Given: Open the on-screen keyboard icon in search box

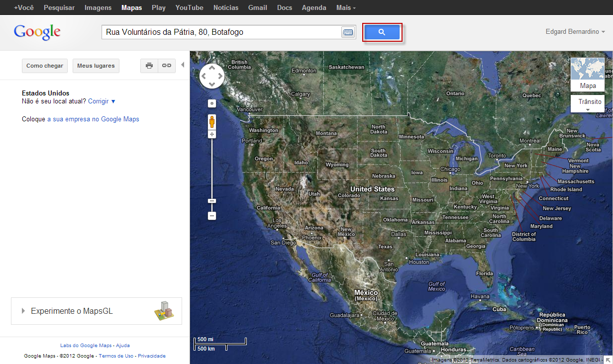Looking at the screenshot, I should point(348,32).
